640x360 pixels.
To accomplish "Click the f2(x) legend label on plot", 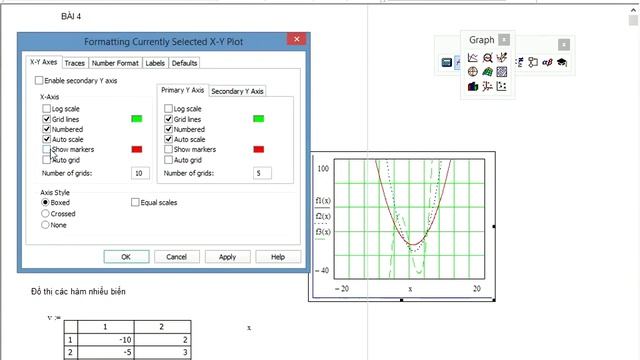I will 323,216.
